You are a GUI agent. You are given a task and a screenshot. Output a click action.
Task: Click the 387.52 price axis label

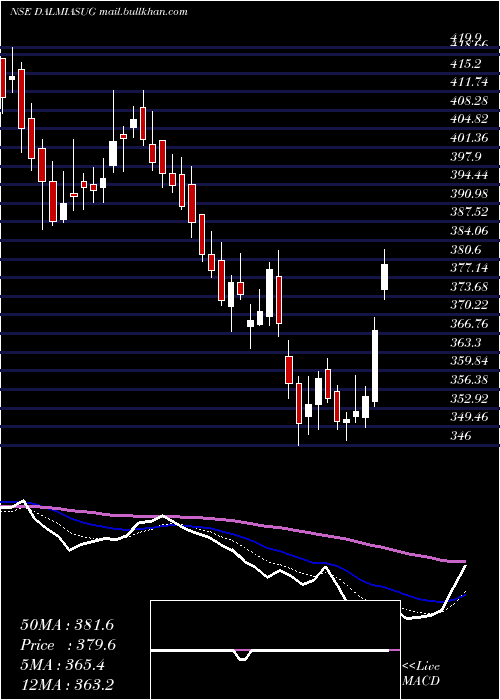[469, 212]
